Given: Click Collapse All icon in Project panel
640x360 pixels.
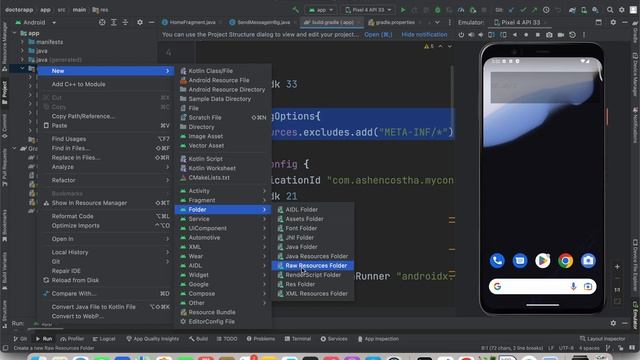Looking at the screenshot, I should pos(125,22).
